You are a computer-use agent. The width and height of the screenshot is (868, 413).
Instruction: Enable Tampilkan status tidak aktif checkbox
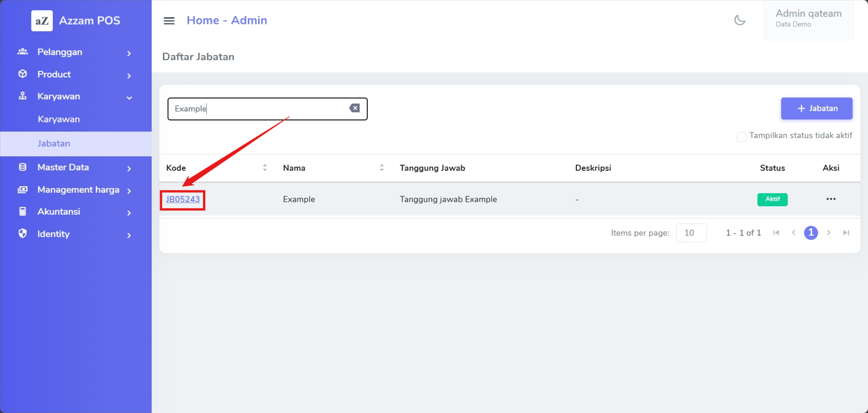[741, 137]
